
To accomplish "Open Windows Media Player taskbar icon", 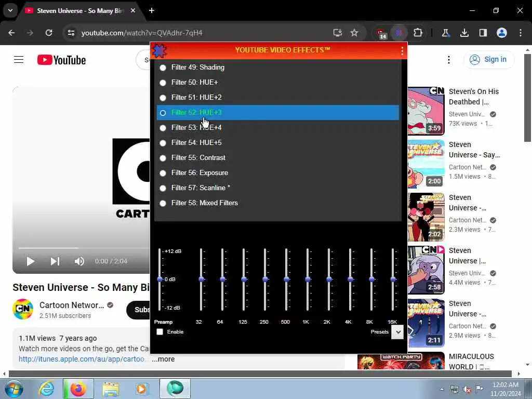I will click(142, 389).
